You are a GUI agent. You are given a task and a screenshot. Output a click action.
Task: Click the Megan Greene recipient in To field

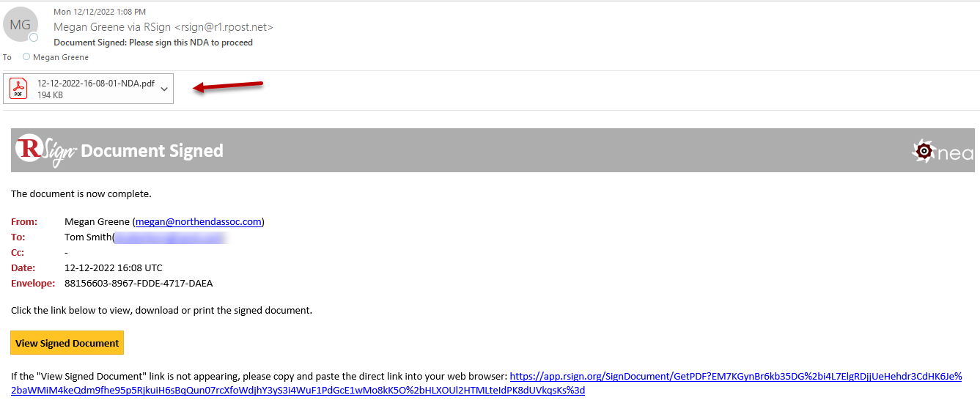point(61,57)
